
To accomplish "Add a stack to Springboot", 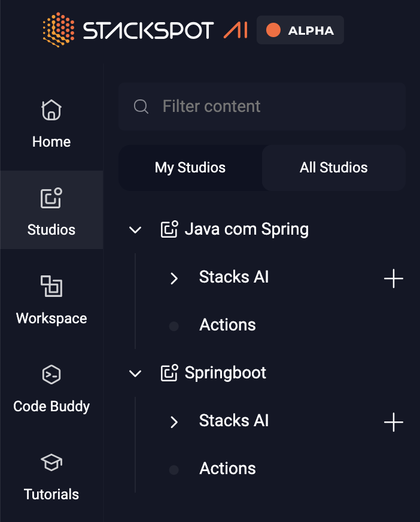I will tap(393, 422).
